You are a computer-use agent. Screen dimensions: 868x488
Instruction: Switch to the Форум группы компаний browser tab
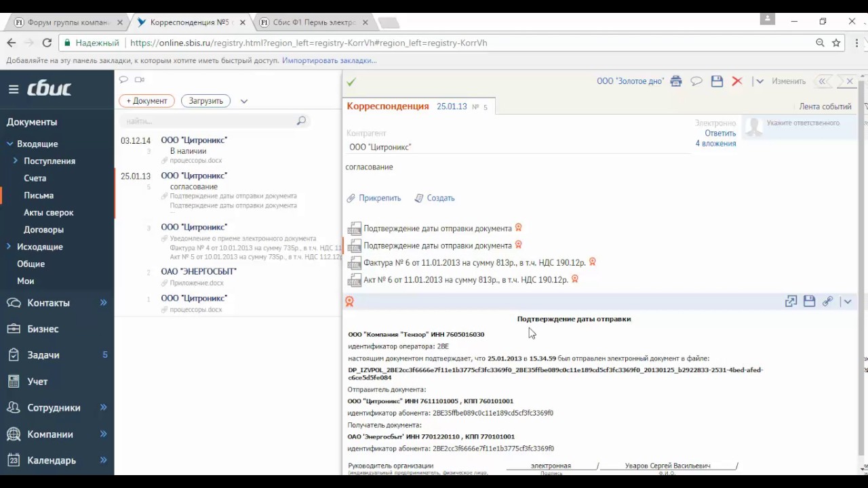[66, 22]
